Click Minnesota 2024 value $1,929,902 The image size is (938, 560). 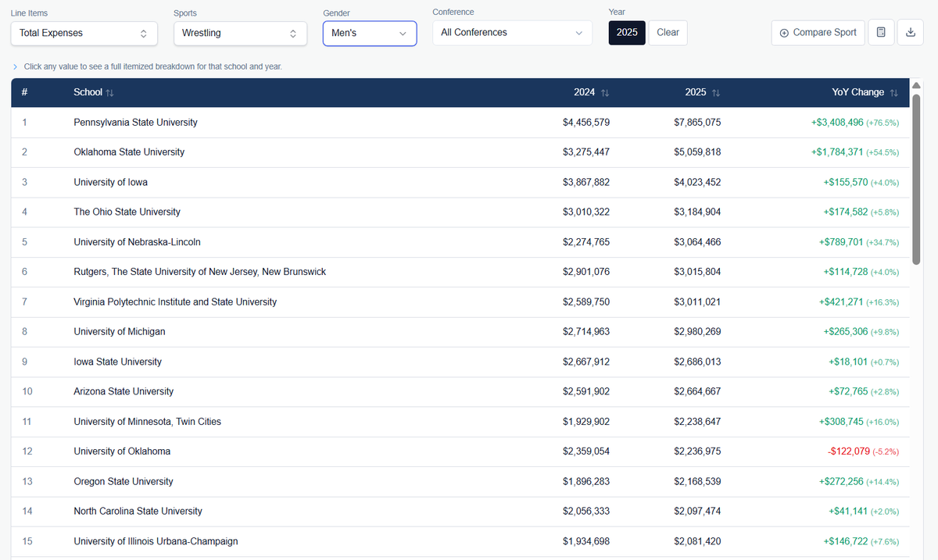tap(586, 421)
